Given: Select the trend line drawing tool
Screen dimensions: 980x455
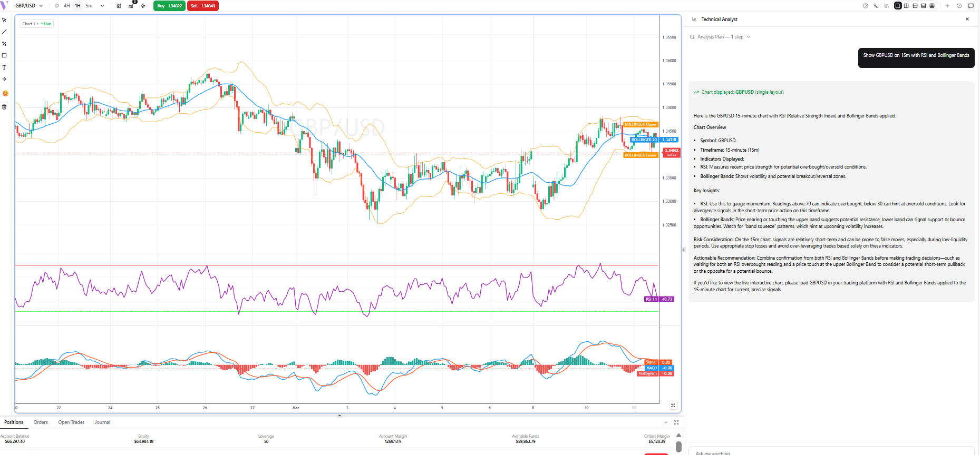Looking at the screenshot, I should [4, 32].
